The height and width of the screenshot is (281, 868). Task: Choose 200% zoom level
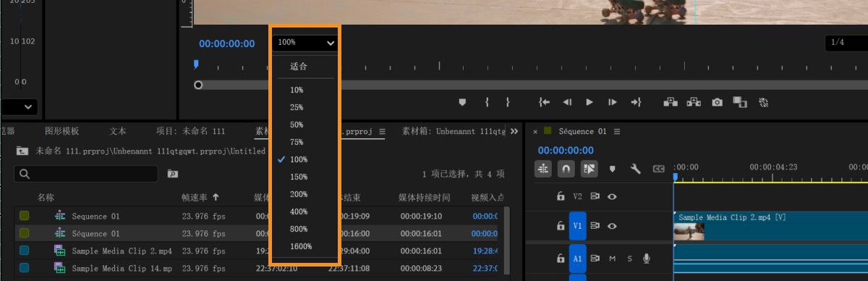tap(299, 194)
